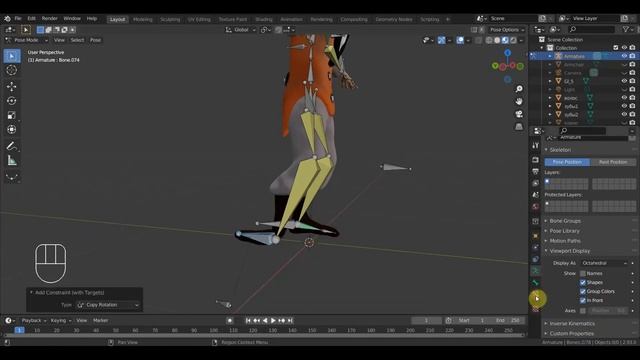
Task: Open the Tool properties tab
Action: (536, 146)
